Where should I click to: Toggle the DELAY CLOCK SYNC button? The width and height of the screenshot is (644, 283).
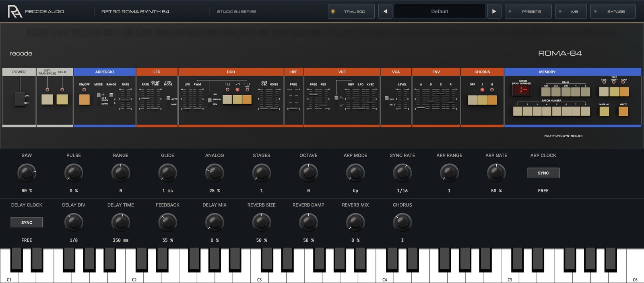pos(27,223)
